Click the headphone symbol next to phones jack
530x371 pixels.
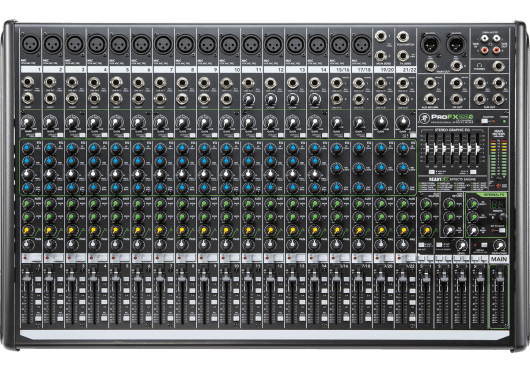479,64
